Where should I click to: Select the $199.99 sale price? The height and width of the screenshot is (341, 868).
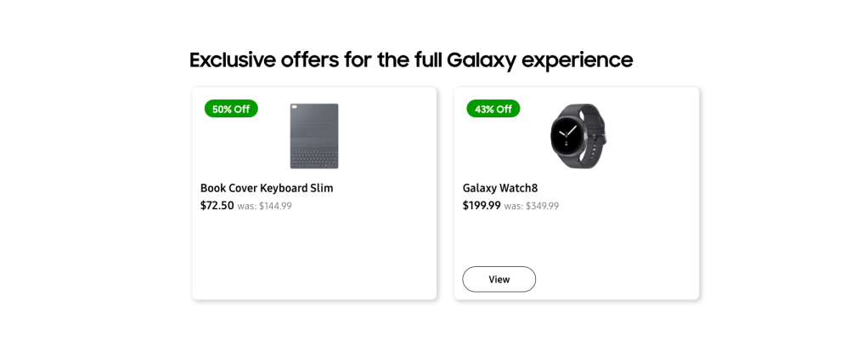click(482, 205)
